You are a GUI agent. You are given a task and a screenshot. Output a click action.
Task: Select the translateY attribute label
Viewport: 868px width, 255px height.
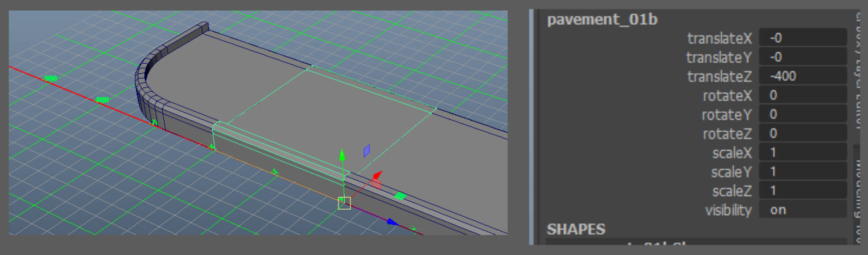click(x=719, y=57)
